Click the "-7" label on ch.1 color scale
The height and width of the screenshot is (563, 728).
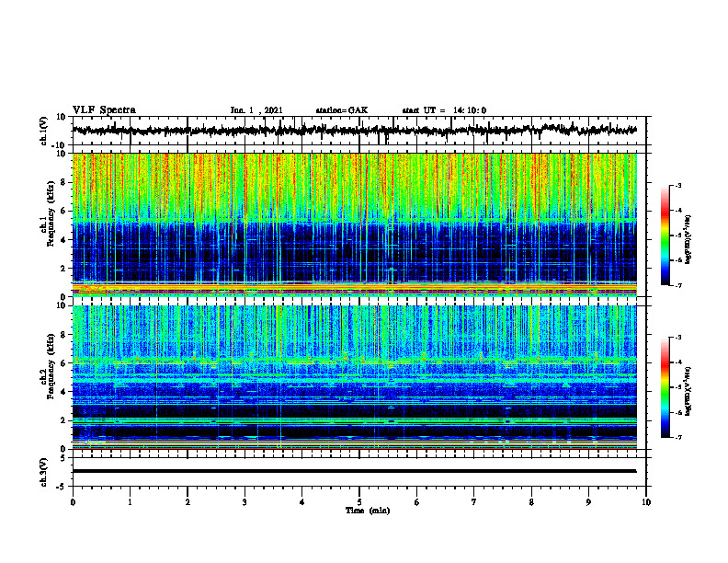tap(678, 285)
